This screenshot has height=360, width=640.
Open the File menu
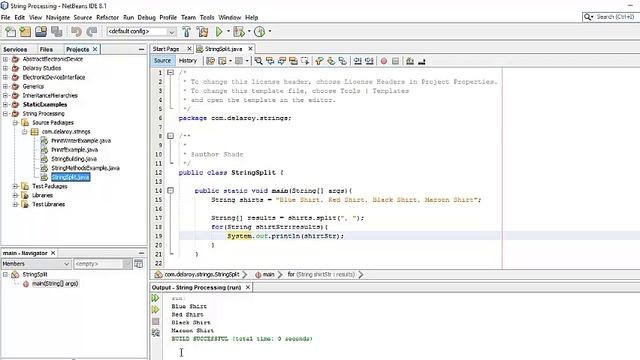click(6, 18)
